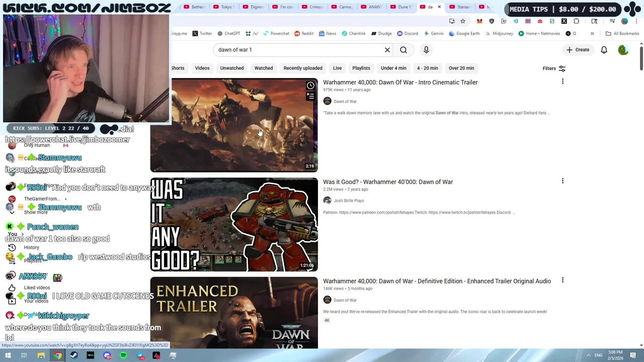The height and width of the screenshot is (362, 644).
Task: Open Spotify from the taskbar
Action: (123, 355)
